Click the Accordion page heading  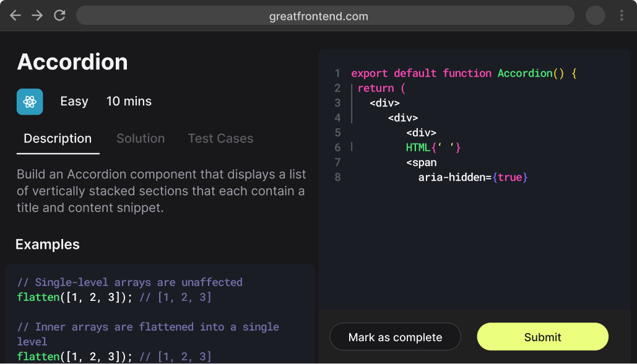click(72, 62)
